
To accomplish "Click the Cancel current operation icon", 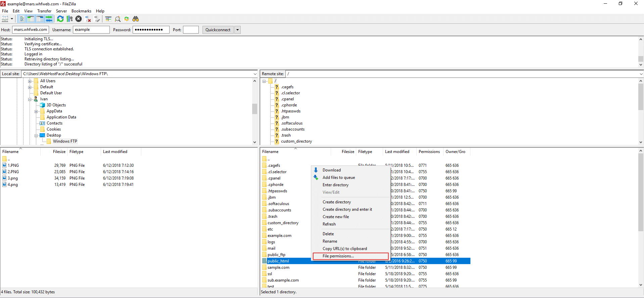I will 79,19.
